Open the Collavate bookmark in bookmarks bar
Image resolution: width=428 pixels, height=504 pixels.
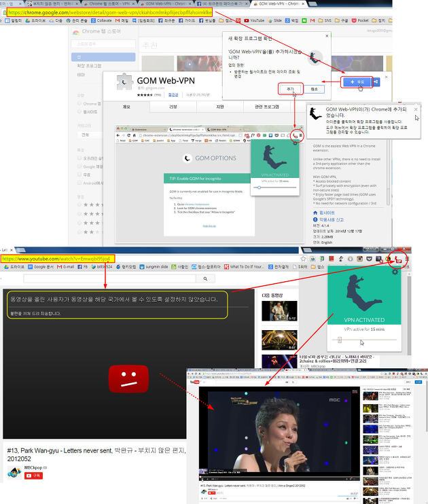pyautogui.click(x=101, y=20)
